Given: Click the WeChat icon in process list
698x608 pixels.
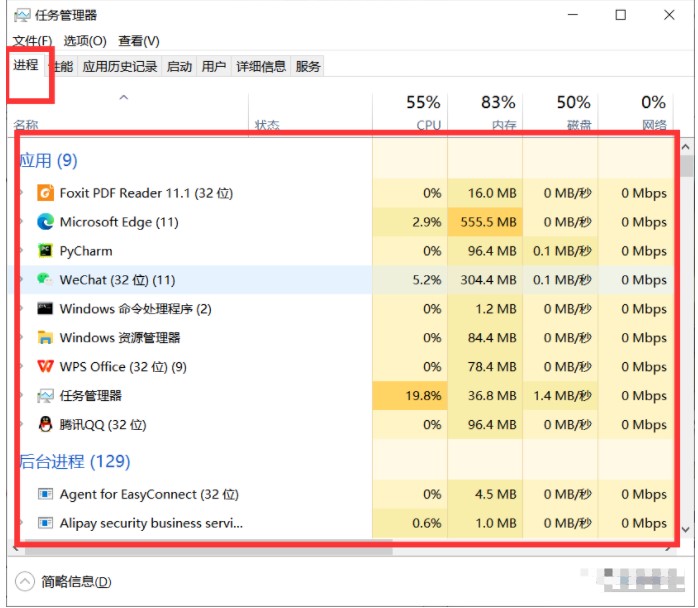Looking at the screenshot, I should coord(45,280).
